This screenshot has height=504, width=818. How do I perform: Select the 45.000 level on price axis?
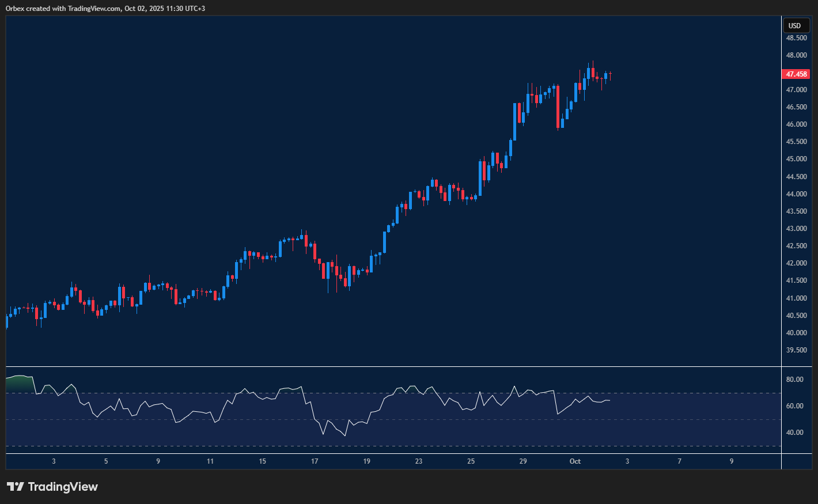[x=796, y=159]
